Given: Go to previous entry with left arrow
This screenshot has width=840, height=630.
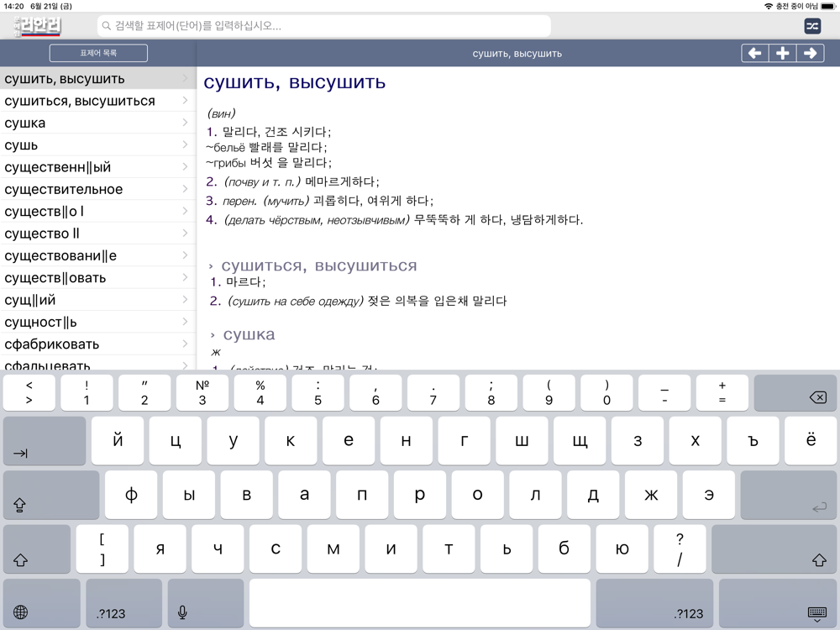Looking at the screenshot, I should pyautogui.click(x=755, y=53).
